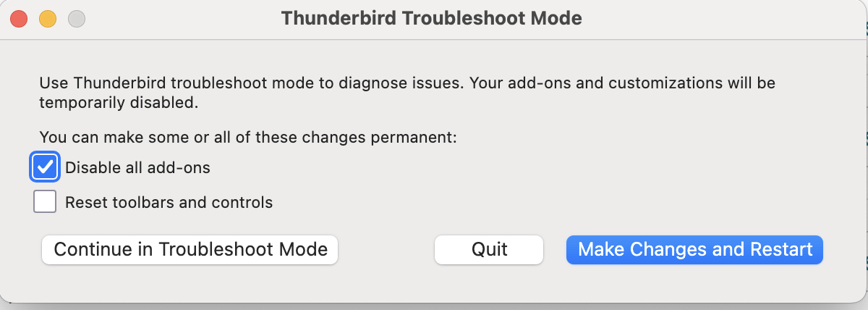Click the Continue in Troubleshoot Mode button

click(x=190, y=250)
